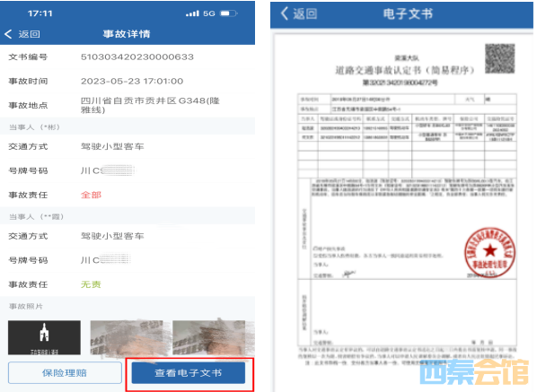Screen dimensions: 537x392
Task: Tap the green 无责 responsibility value
Action: [x=91, y=284]
